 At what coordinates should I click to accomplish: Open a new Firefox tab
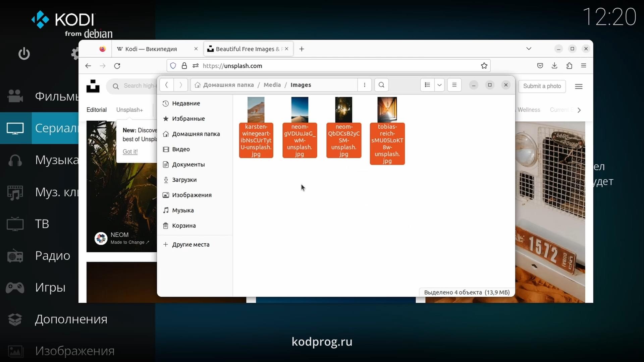tap(302, 49)
